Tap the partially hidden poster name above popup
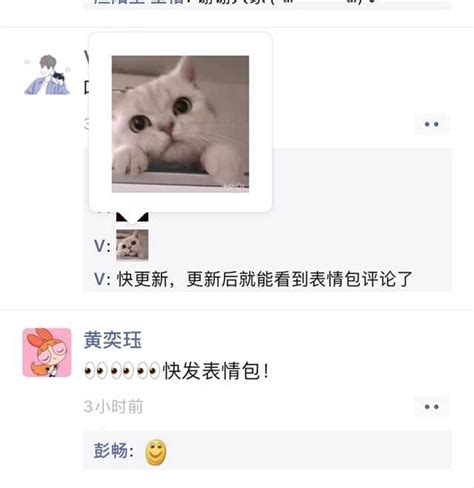The image size is (474, 488). pyautogui.click(x=86, y=57)
